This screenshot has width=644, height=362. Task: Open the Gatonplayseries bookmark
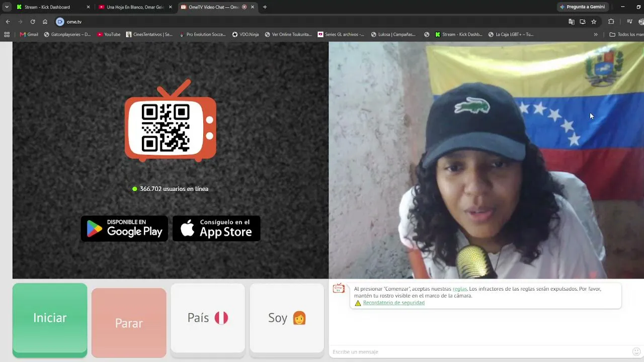[67, 35]
